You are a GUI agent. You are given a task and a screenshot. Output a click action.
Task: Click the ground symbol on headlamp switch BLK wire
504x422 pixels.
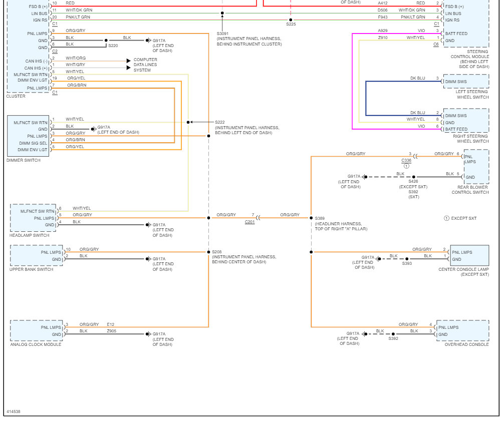pyautogui.click(x=148, y=225)
